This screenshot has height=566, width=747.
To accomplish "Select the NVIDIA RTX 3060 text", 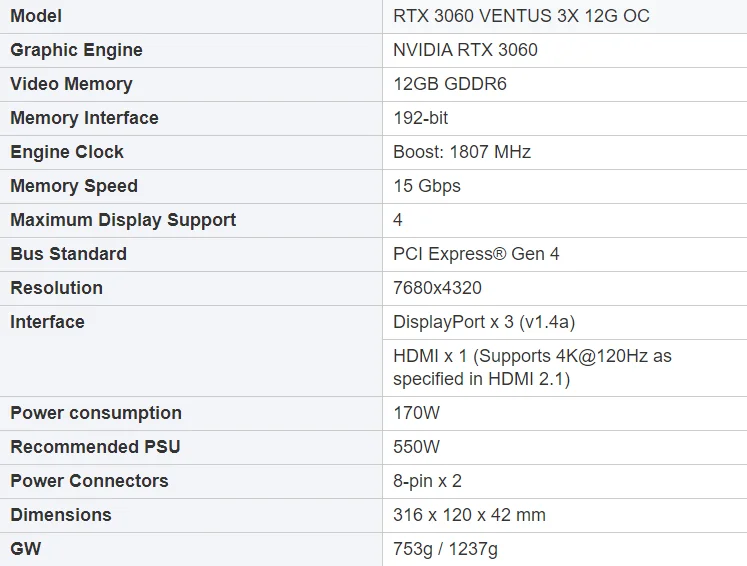I will (x=465, y=50).
